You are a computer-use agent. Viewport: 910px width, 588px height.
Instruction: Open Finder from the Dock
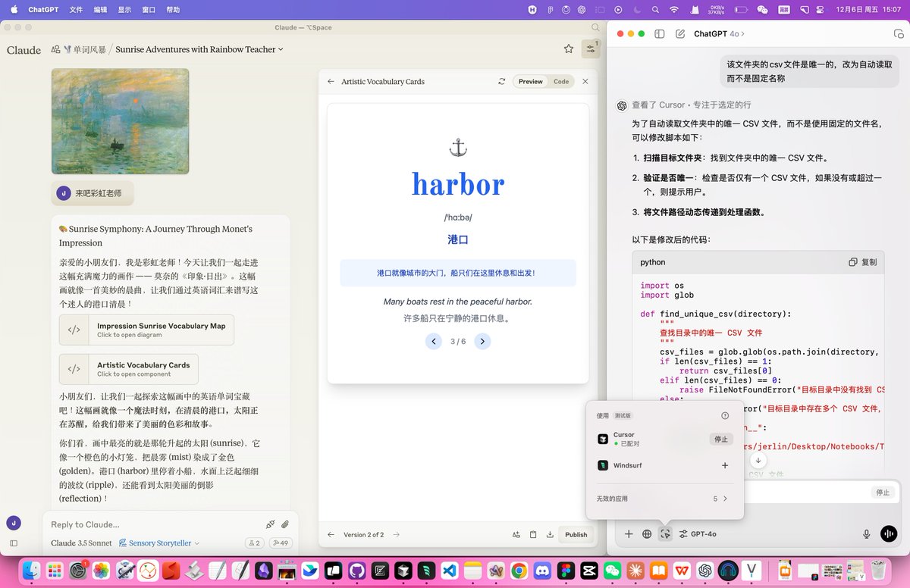(x=31, y=570)
